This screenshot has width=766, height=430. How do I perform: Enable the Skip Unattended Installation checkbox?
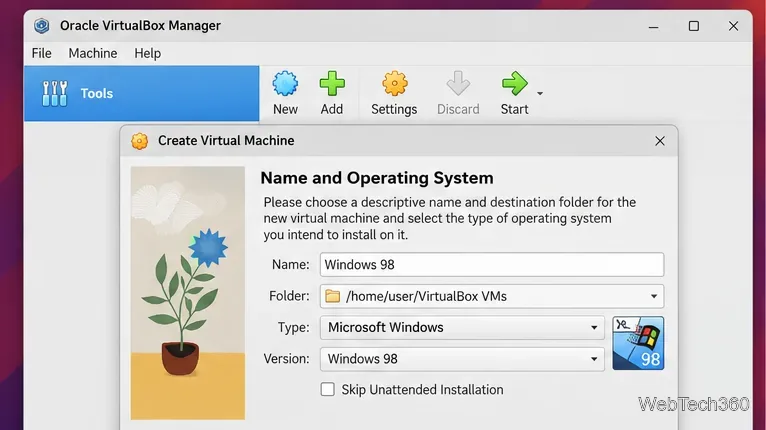328,389
